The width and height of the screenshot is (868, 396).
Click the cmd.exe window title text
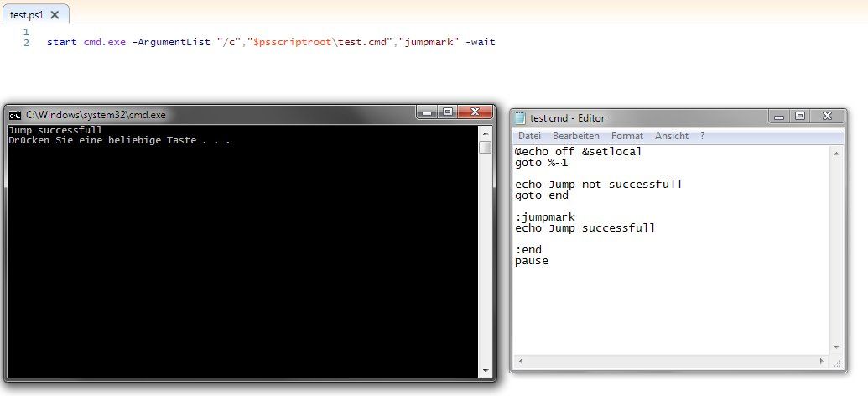pos(96,115)
